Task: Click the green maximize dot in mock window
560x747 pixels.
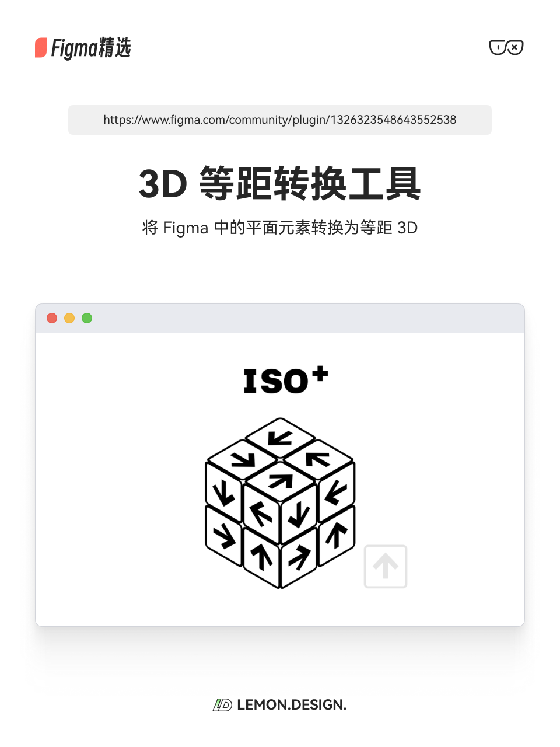Action: click(x=87, y=318)
